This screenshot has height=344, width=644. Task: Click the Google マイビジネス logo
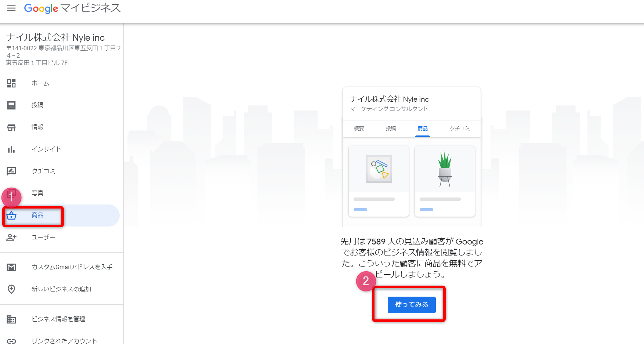point(72,8)
